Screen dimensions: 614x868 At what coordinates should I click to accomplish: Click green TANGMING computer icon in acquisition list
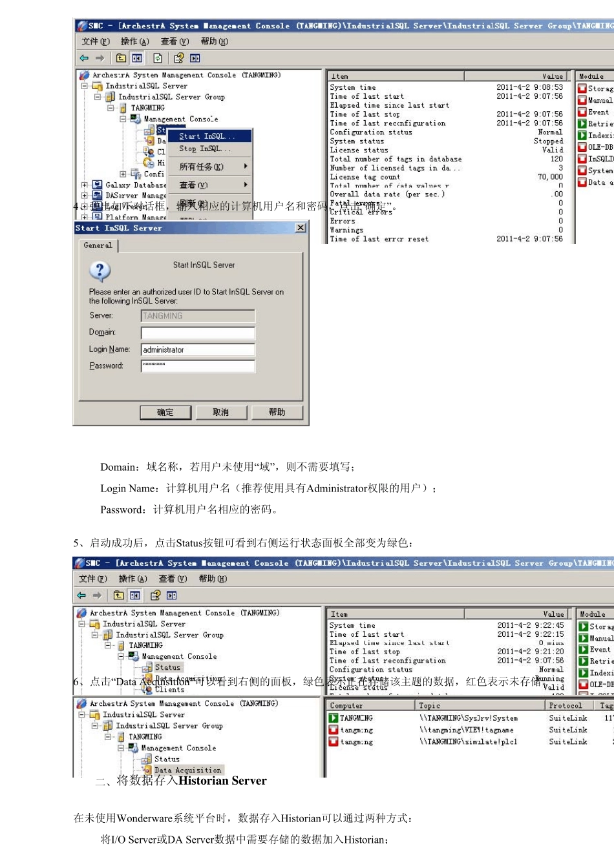point(333,718)
